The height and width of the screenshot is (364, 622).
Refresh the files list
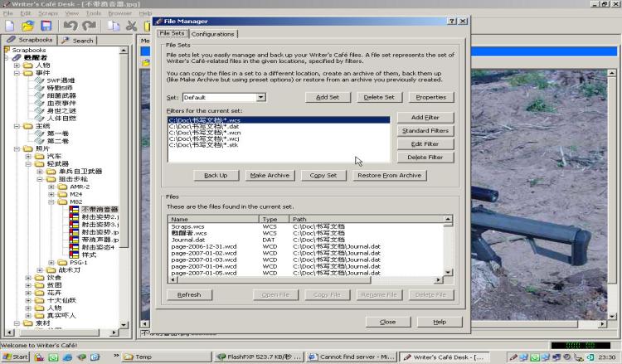pyautogui.click(x=189, y=294)
